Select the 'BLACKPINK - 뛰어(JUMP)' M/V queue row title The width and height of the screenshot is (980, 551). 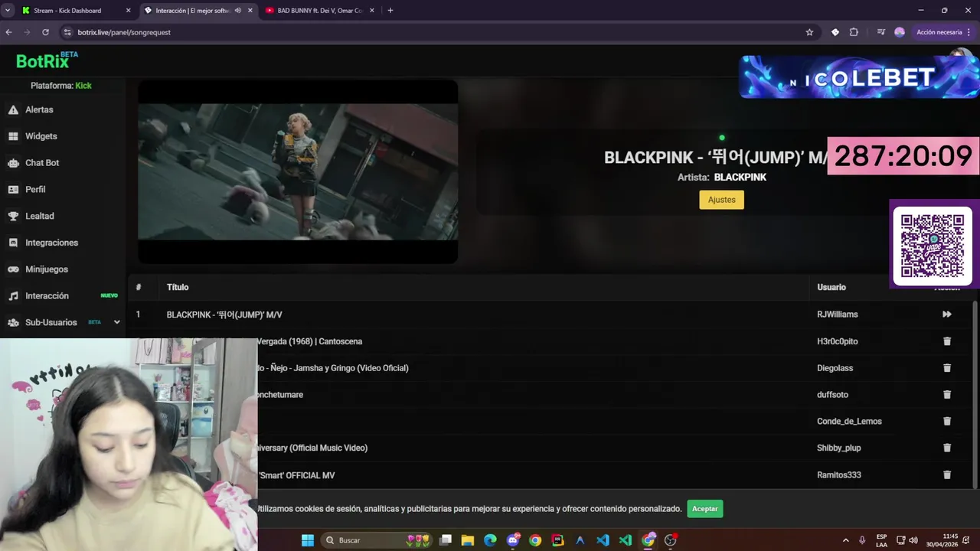tap(224, 315)
